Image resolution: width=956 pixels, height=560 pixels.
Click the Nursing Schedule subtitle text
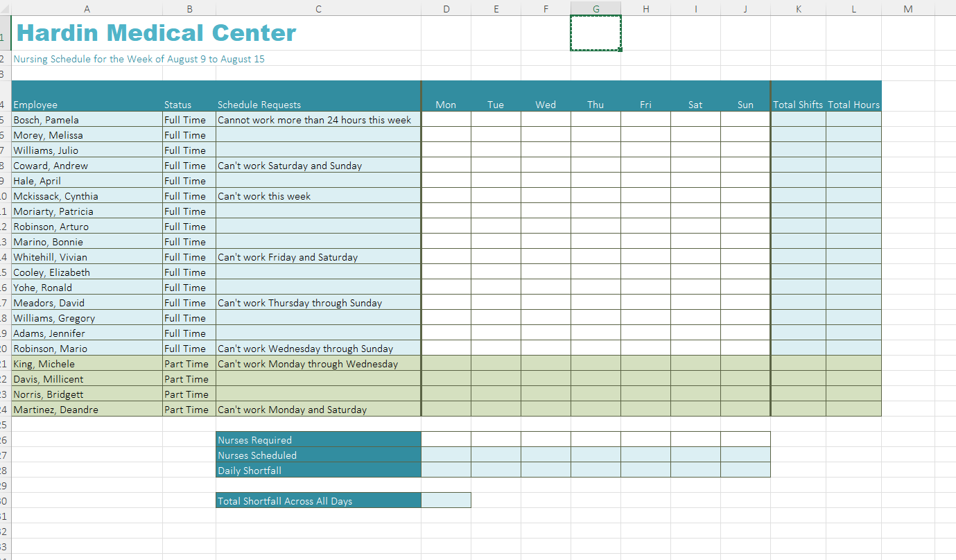click(x=139, y=59)
